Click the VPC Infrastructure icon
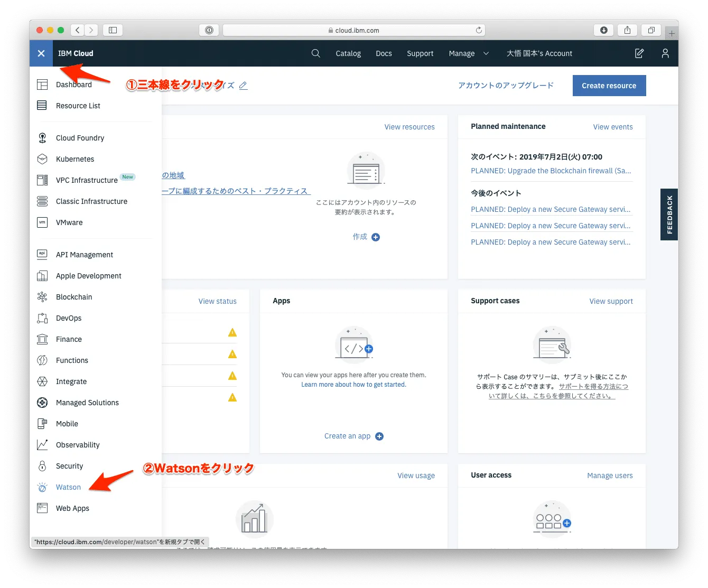Image resolution: width=708 pixels, height=588 pixels. point(42,180)
